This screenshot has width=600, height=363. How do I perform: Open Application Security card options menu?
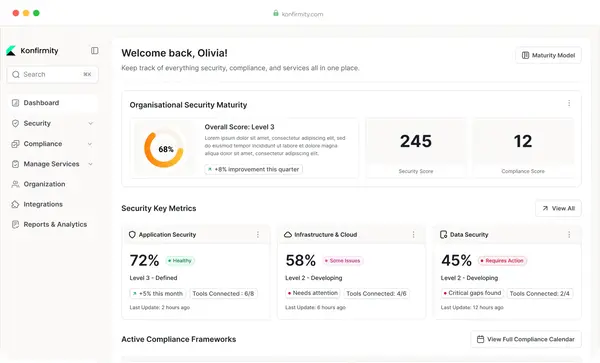click(258, 234)
